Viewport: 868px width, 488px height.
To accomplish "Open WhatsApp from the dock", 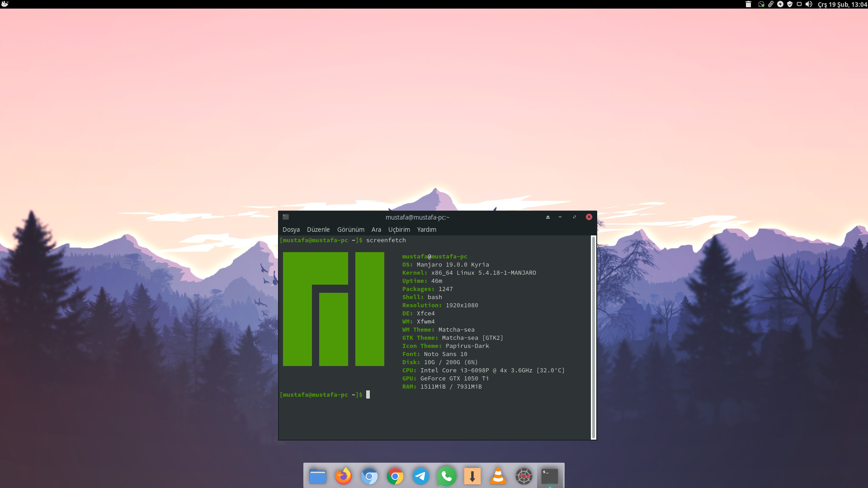I will (x=446, y=476).
